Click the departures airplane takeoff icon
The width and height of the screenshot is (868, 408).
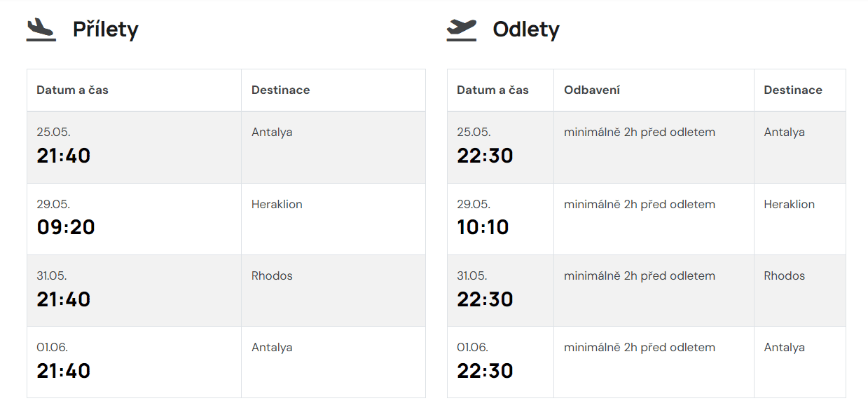461,29
